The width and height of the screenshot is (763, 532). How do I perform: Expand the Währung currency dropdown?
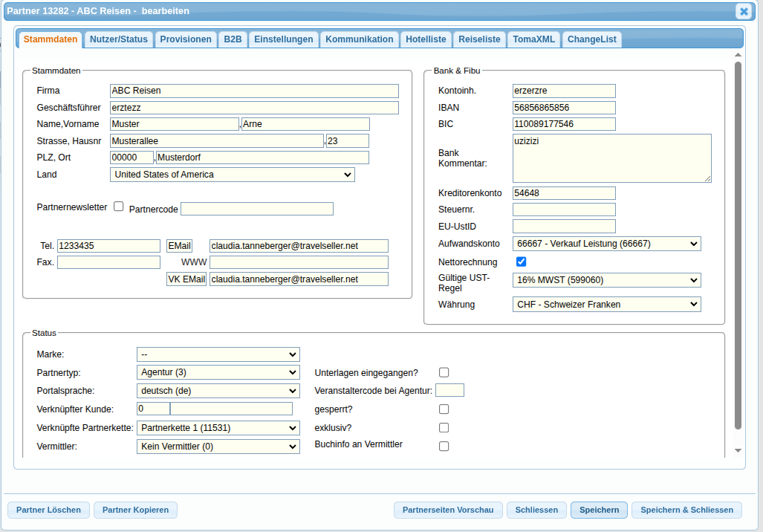point(607,305)
